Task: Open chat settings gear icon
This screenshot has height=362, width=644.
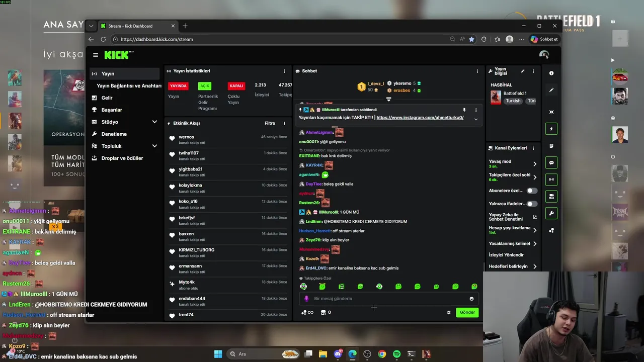Action: 449,312
